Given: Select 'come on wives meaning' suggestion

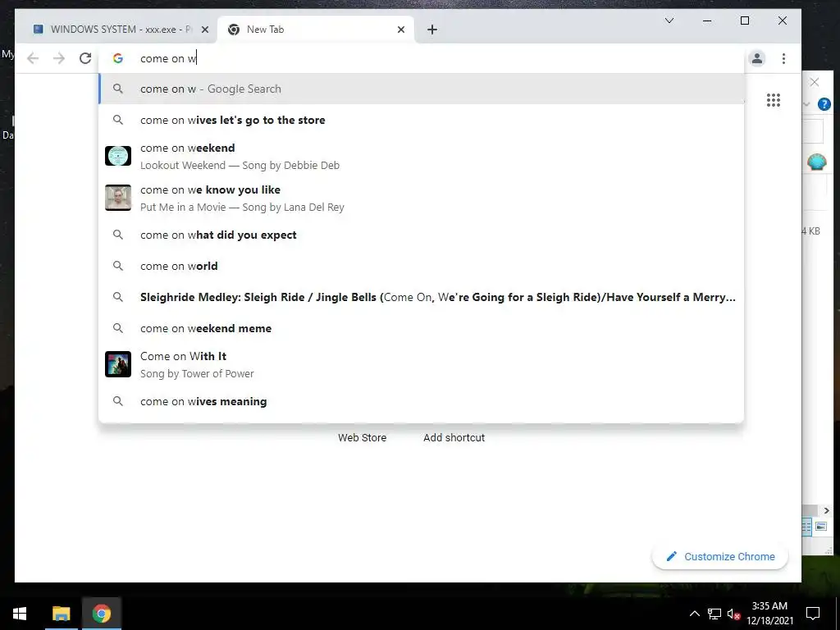Looking at the screenshot, I should click(x=422, y=401).
